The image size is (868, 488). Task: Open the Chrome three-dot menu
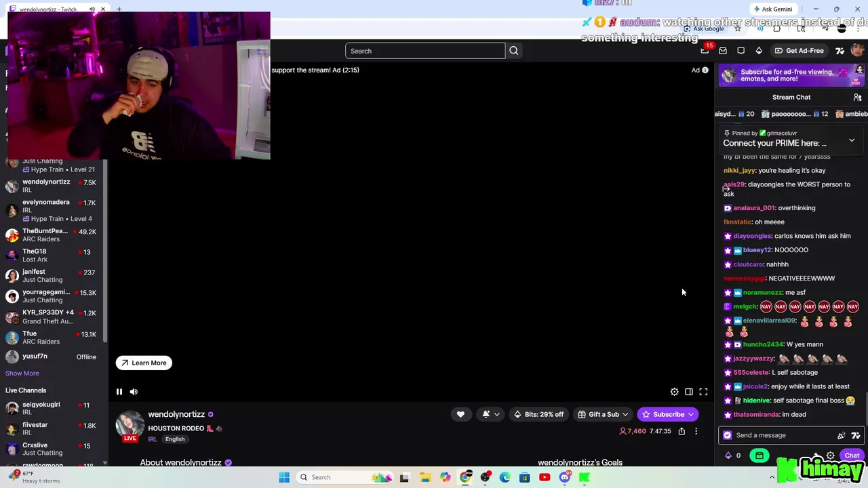tap(858, 29)
